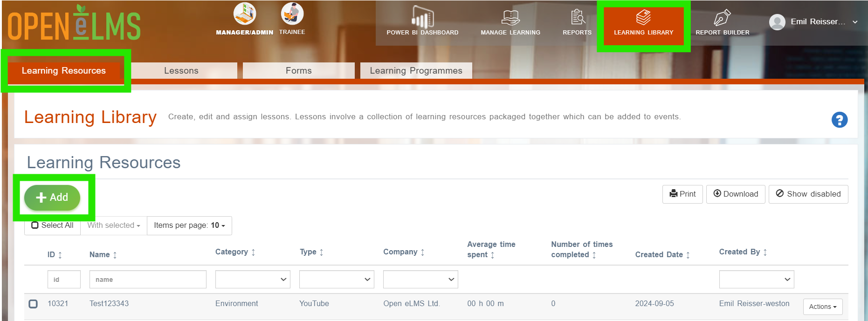The image size is (868, 321).
Task: Open the Items per page dropdown
Action: (x=189, y=225)
